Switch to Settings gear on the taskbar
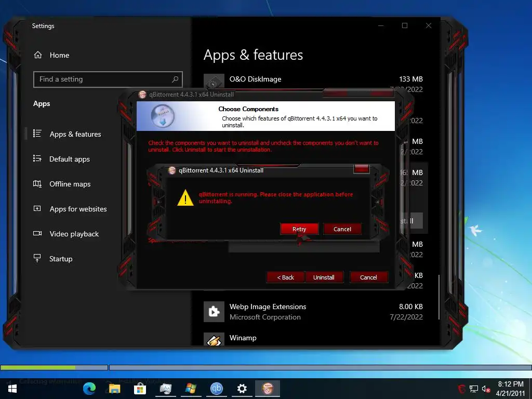This screenshot has height=399, width=532. (x=242, y=389)
